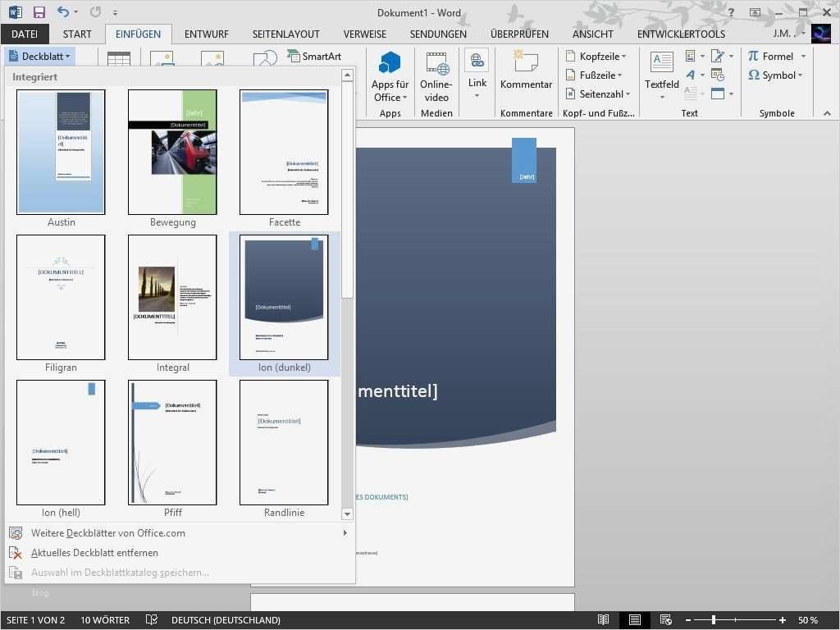This screenshot has height=630, width=840.
Task: Save the document via Quick Access toolbar
Action: pos(39,12)
